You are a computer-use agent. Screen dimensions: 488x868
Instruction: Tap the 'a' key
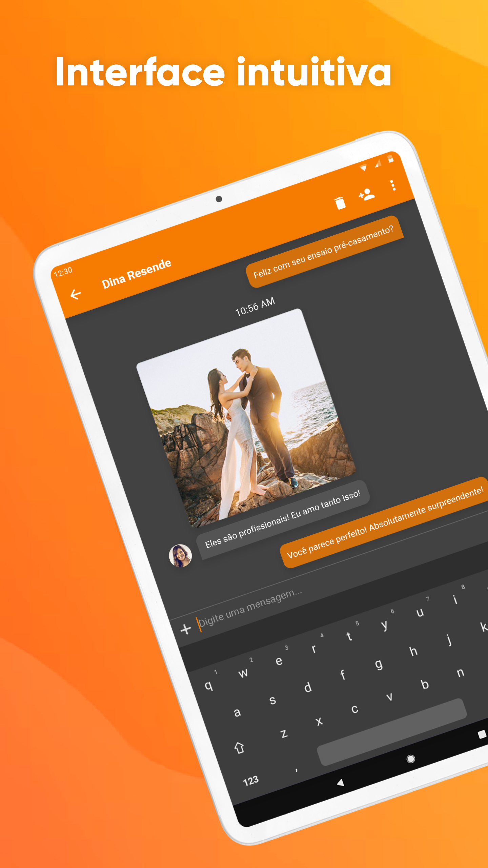[237, 712]
